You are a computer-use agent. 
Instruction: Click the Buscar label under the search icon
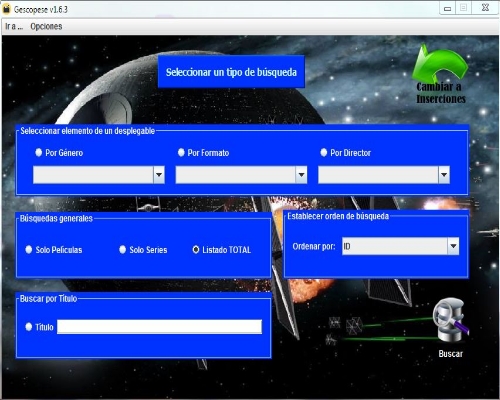(451, 354)
